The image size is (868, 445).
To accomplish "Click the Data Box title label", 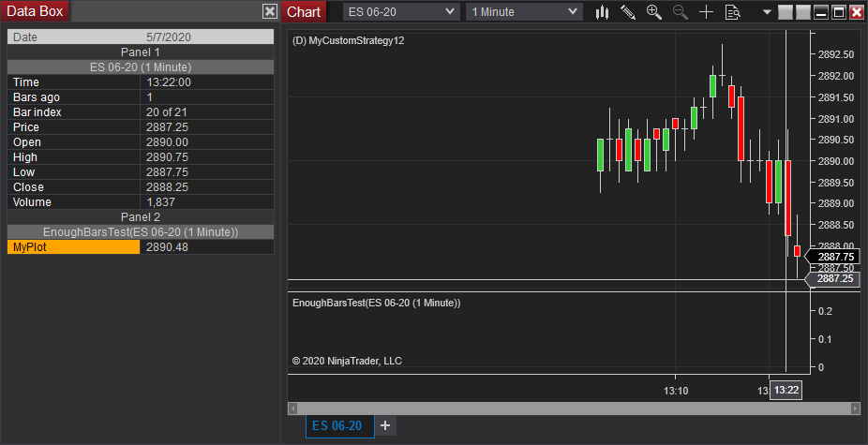I will pyautogui.click(x=35, y=11).
